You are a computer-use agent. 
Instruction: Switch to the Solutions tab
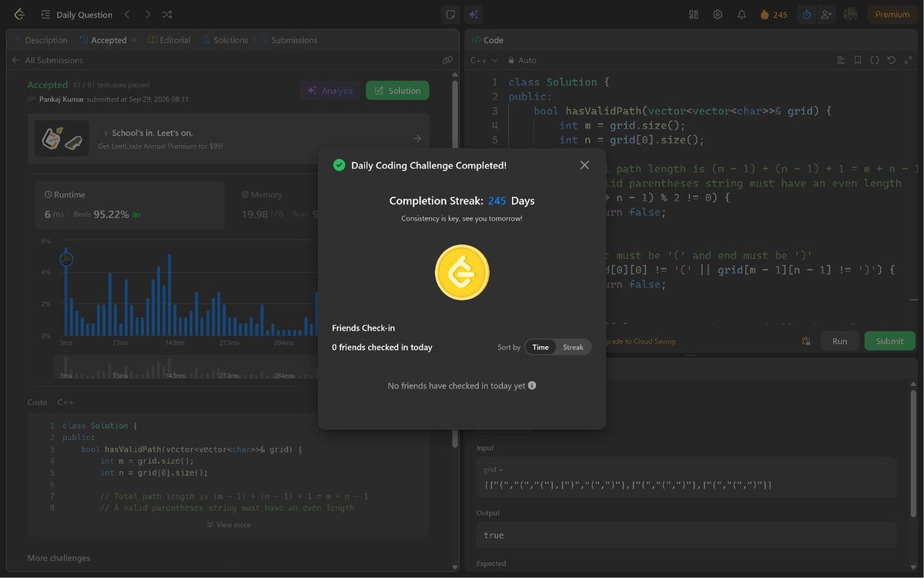[225, 40]
